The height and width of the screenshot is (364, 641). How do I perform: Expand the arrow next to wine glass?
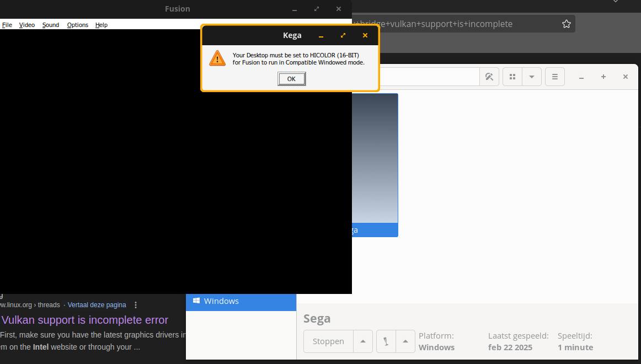[x=405, y=341]
